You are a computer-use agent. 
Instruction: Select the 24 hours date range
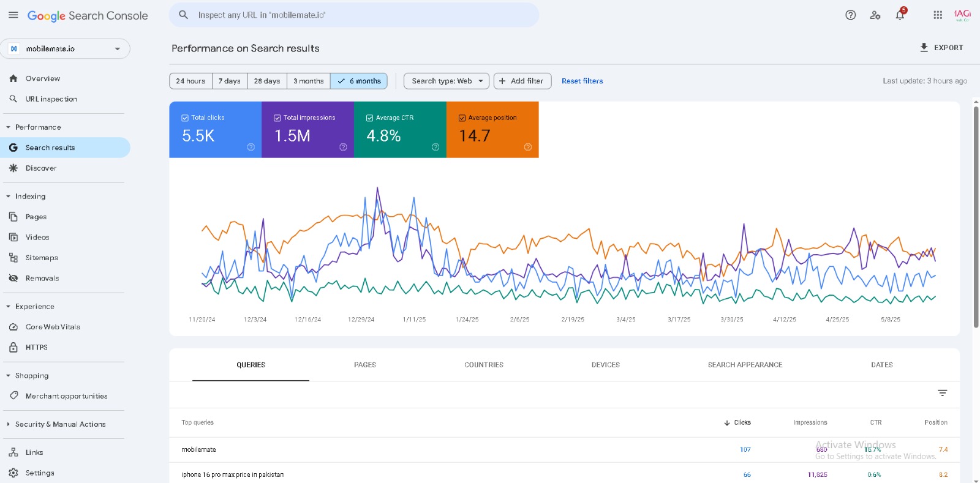[190, 81]
